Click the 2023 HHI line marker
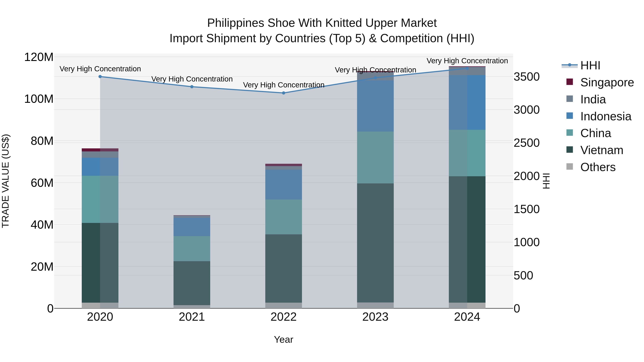 (375, 78)
